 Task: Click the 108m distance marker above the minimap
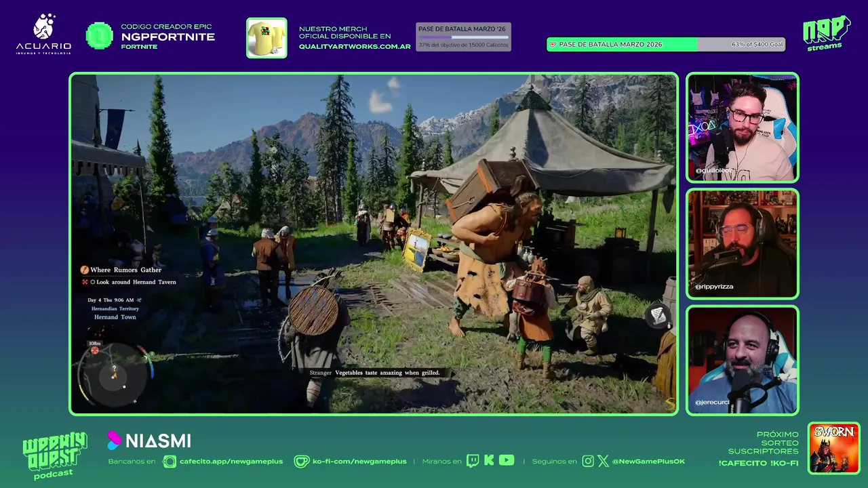point(95,344)
